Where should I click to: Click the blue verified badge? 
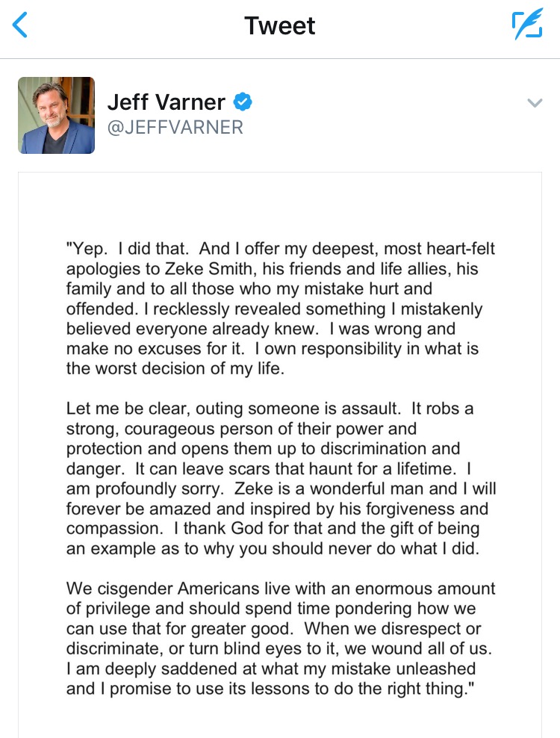243,102
